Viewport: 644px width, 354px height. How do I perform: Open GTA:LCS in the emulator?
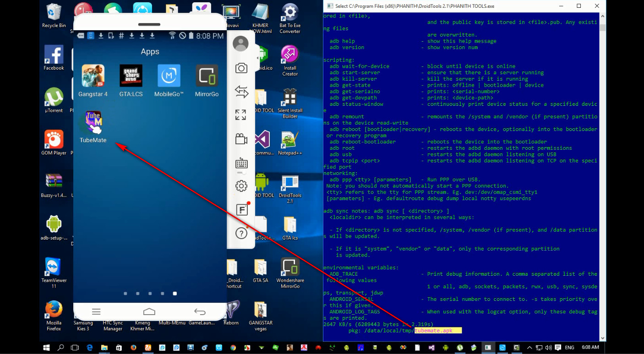click(131, 76)
